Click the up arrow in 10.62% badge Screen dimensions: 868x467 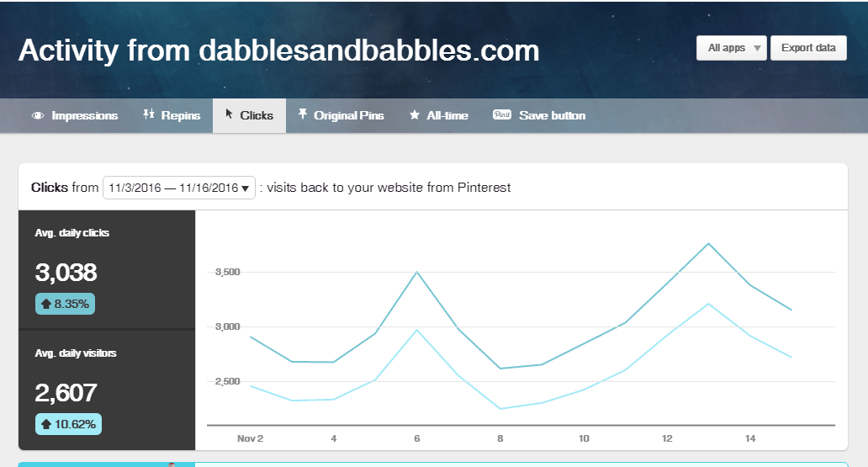[x=46, y=424]
